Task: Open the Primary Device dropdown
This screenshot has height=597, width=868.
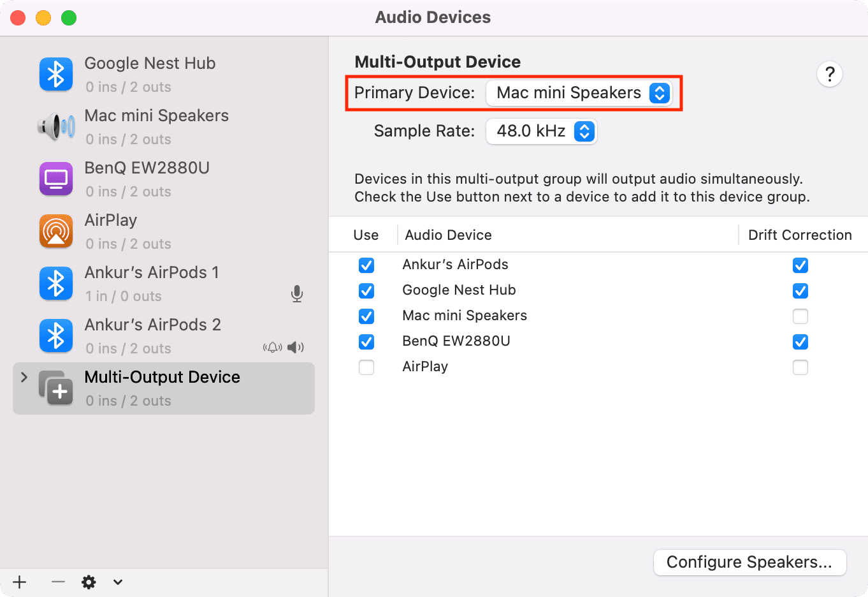Action: pos(579,93)
